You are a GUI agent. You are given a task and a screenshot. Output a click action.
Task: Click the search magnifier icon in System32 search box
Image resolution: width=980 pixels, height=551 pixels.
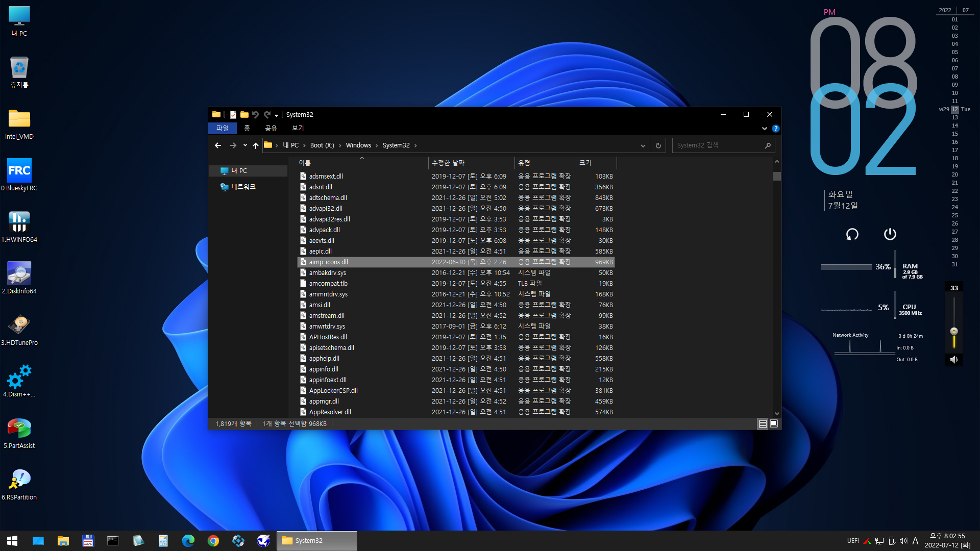click(x=768, y=145)
